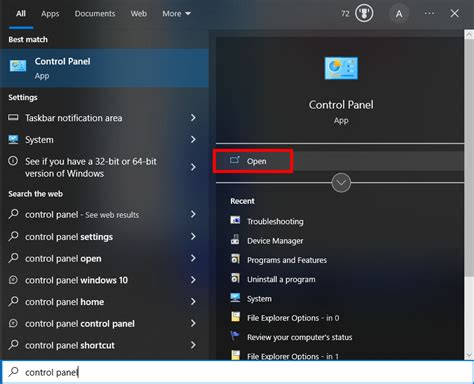Click the history icon beside control panel windows 10
474x384 pixels.
point(13,280)
